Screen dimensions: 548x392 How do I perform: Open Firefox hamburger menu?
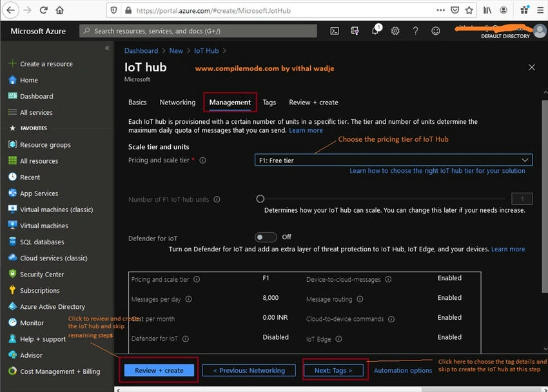point(540,10)
